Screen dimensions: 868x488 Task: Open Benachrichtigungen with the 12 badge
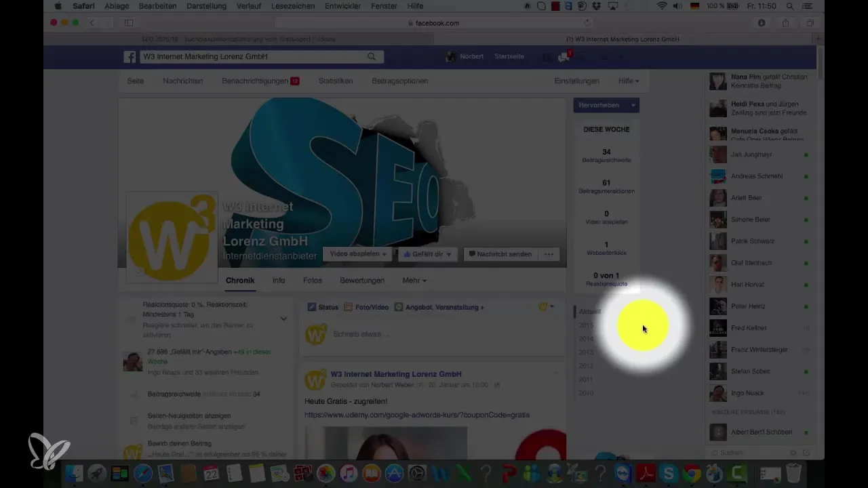[260, 81]
